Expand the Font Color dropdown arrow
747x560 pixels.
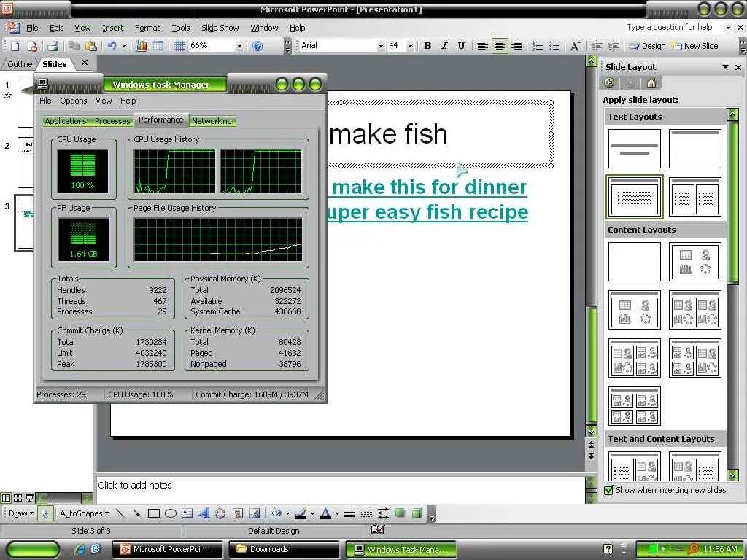tap(337, 513)
